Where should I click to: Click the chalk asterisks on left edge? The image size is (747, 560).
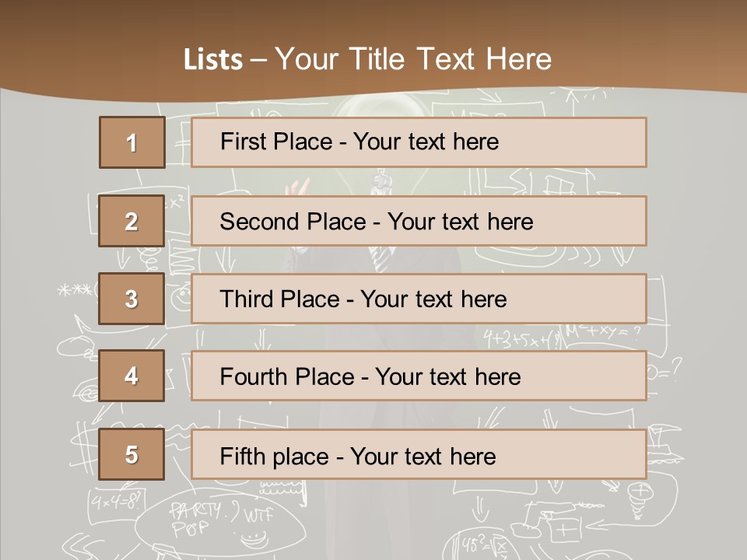point(72,291)
